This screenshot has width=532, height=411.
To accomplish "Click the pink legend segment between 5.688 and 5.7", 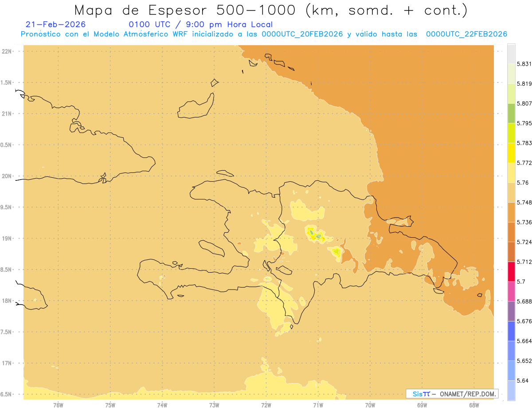I will click(511, 291).
